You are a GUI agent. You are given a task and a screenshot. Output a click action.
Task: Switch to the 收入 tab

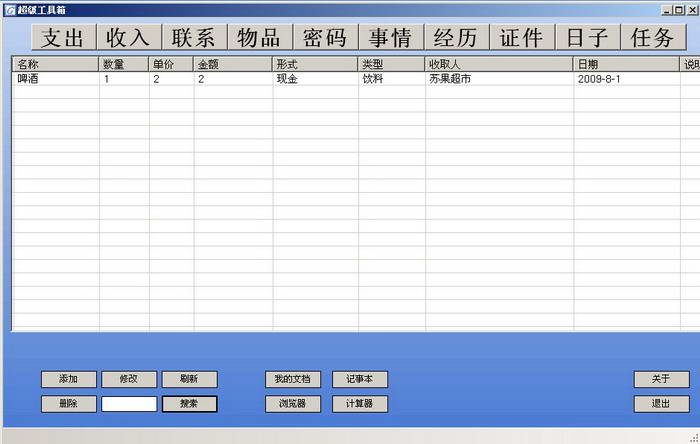[x=129, y=37]
